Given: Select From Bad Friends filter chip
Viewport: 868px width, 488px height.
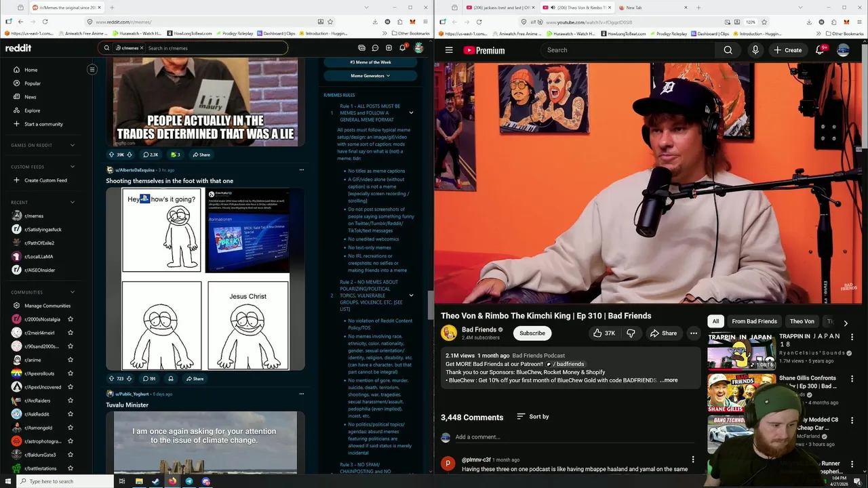Looking at the screenshot, I should pyautogui.click(x=754, y=321).
